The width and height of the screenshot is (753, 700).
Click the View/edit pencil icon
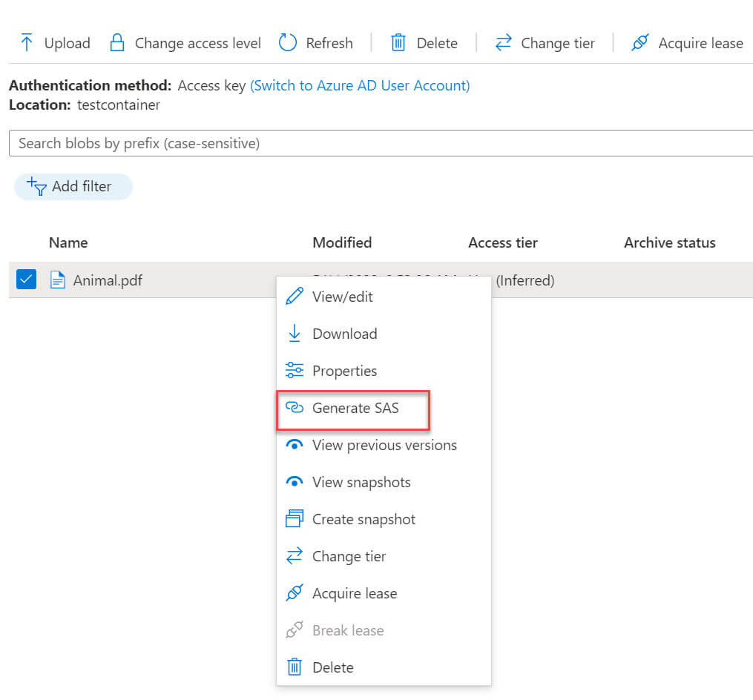click(x=295, y=296)
